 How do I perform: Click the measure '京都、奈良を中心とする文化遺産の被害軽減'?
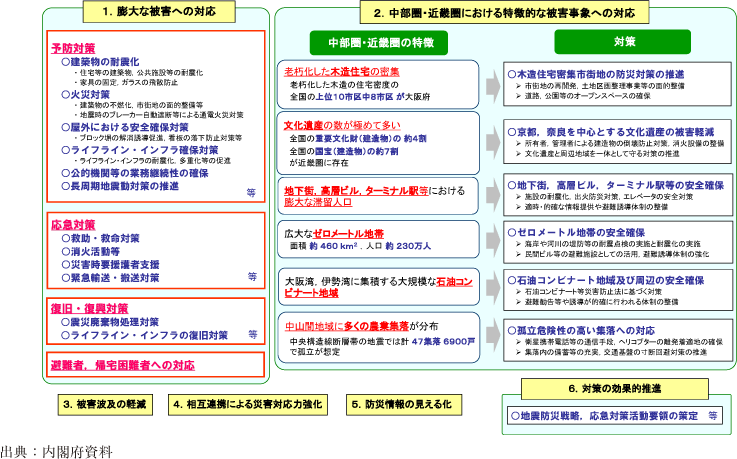pyautogui.click(x=611, y=132)
